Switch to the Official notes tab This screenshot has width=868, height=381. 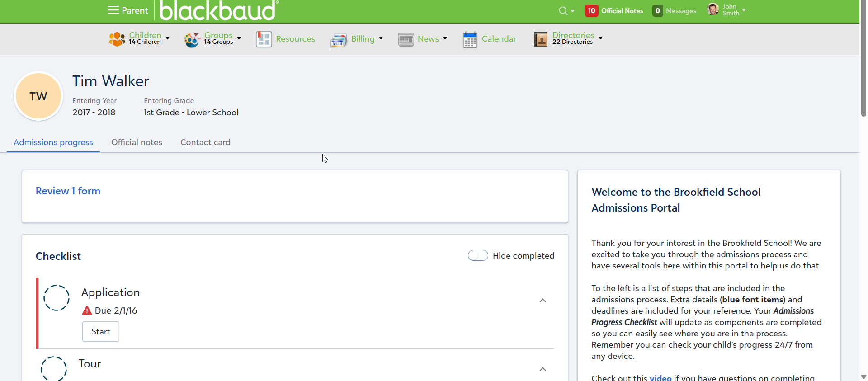click(137, 142)
